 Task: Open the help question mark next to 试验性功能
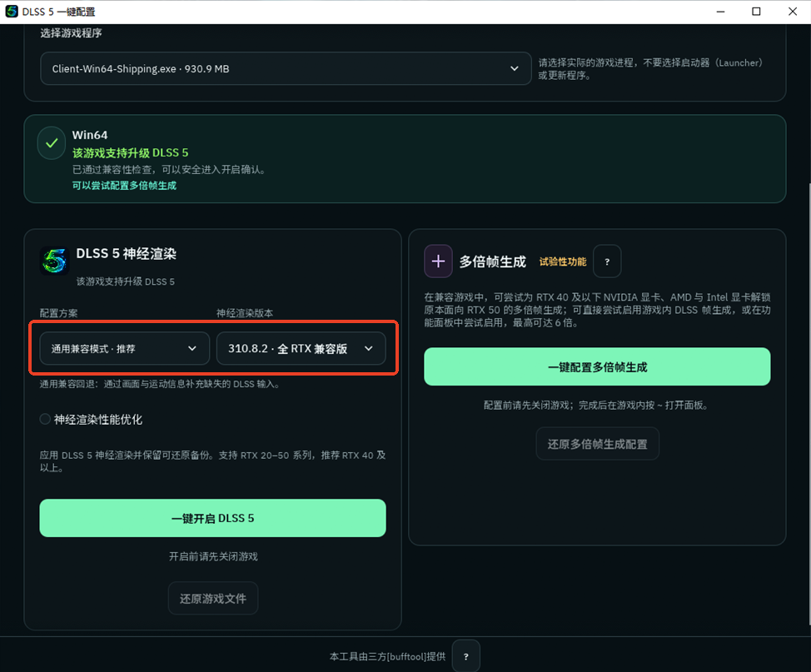click(x=607, y=261)
